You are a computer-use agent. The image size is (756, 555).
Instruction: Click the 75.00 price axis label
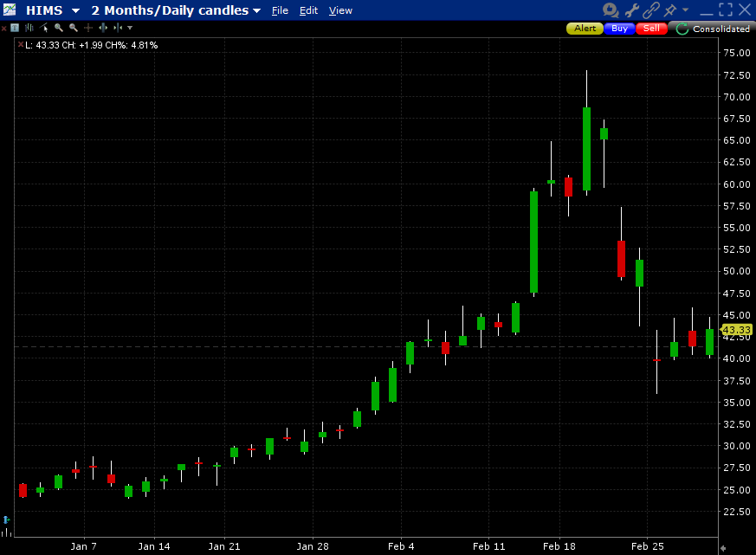pyautogui.click(x=737, y=53)
